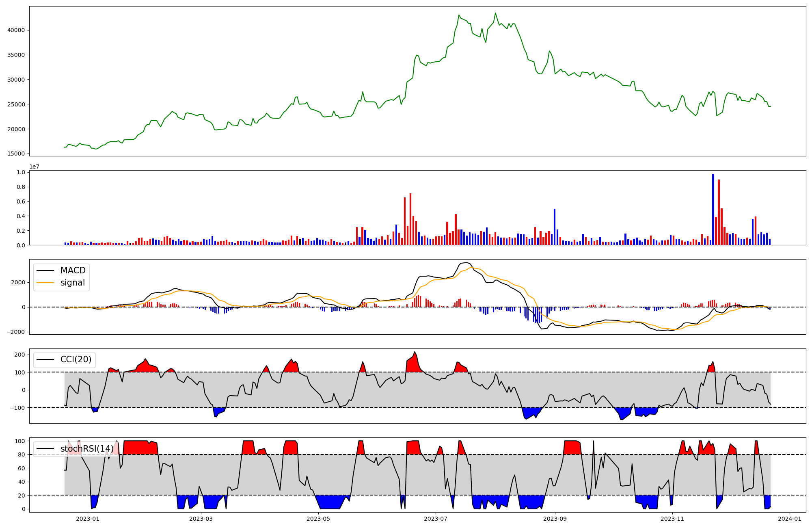Click the 2024-01 date tick label

[x=790, y=519]
